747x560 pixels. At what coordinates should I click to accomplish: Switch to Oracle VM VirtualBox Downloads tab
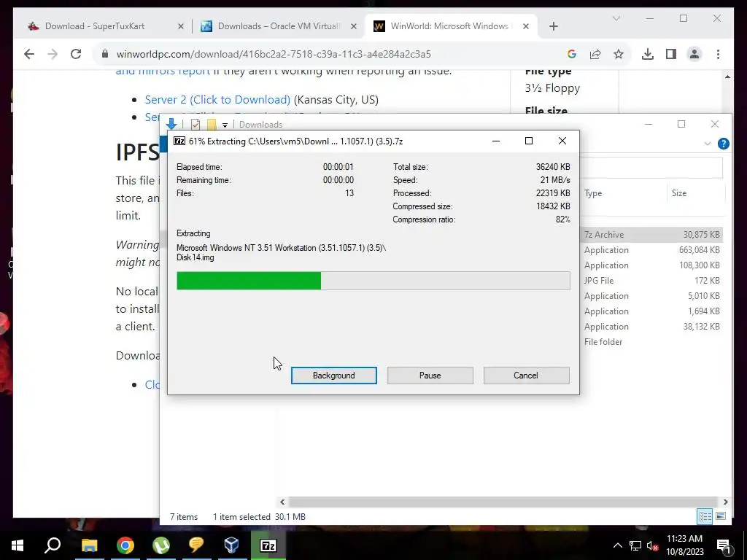click(279, 26)
